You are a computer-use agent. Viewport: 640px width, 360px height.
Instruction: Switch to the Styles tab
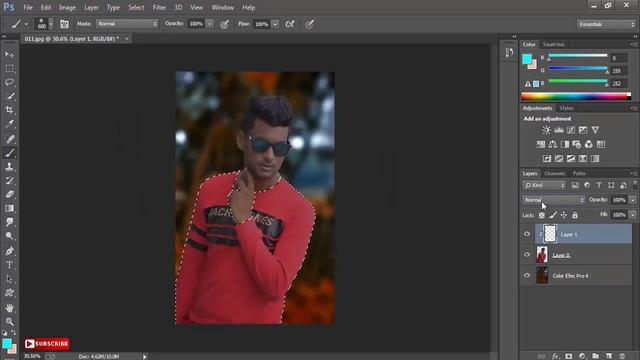(x=566, y=108)
